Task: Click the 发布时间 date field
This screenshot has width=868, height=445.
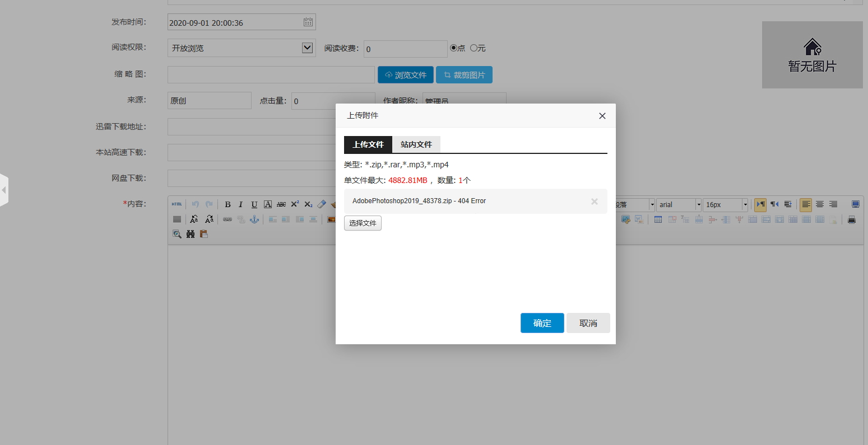Action: tap(242, 22)
